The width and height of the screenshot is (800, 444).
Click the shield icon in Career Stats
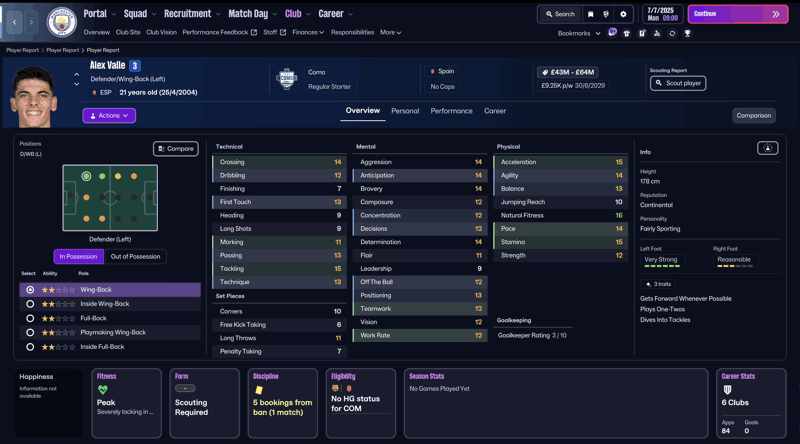pos(728,389)
